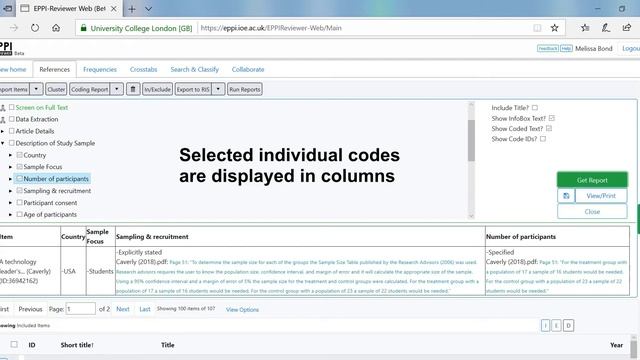Toggle Show Coded Text option
Image resolution: width=640 pixels, height=360 pixels.
[549, 129]
